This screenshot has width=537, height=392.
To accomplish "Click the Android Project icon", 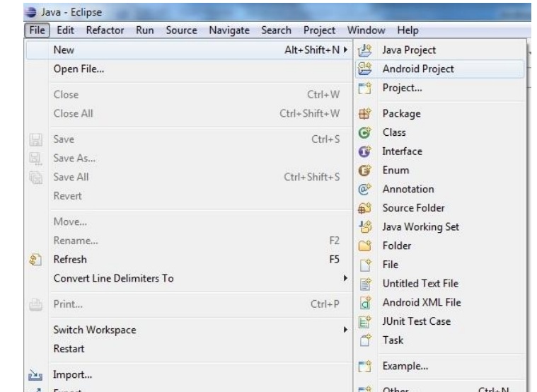I will point(364,69).
